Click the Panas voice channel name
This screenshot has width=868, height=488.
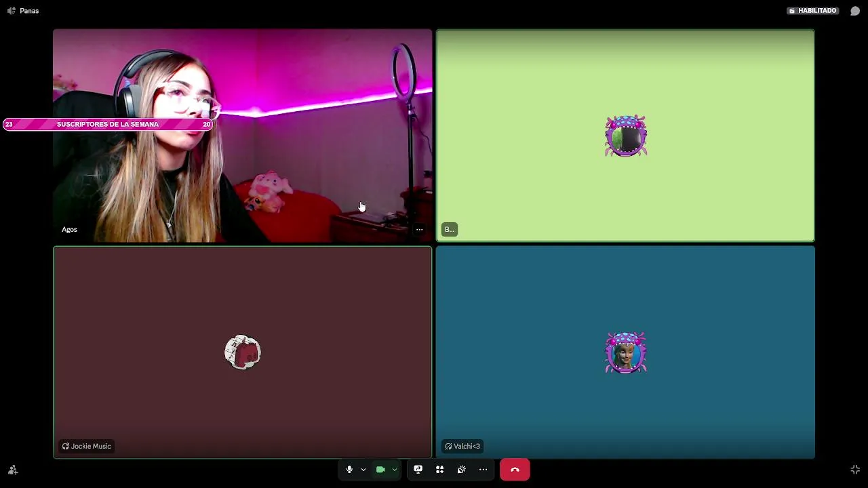click(x=29, y=11)
